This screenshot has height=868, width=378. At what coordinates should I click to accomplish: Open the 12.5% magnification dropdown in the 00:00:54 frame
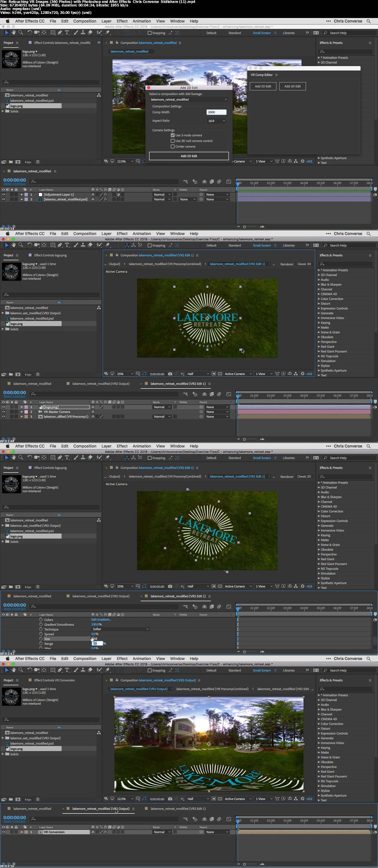pyautogui.click(x=125, y=161)
